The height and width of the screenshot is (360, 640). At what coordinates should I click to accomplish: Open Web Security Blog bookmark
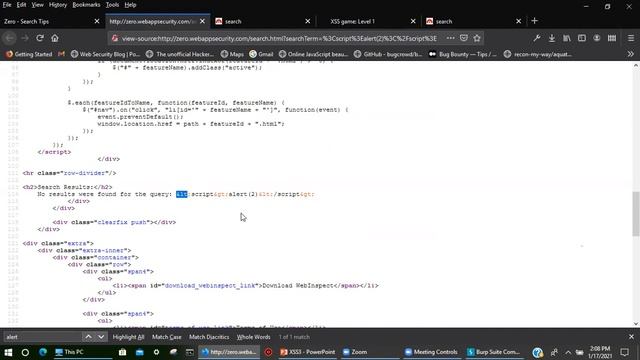[105, 54]
